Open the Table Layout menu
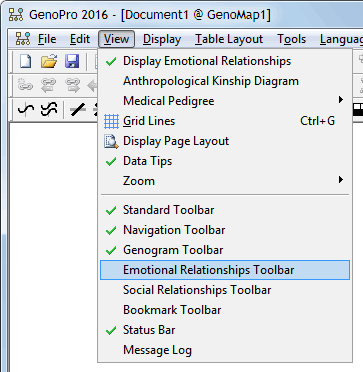363x372 pixels. (229, 39)
